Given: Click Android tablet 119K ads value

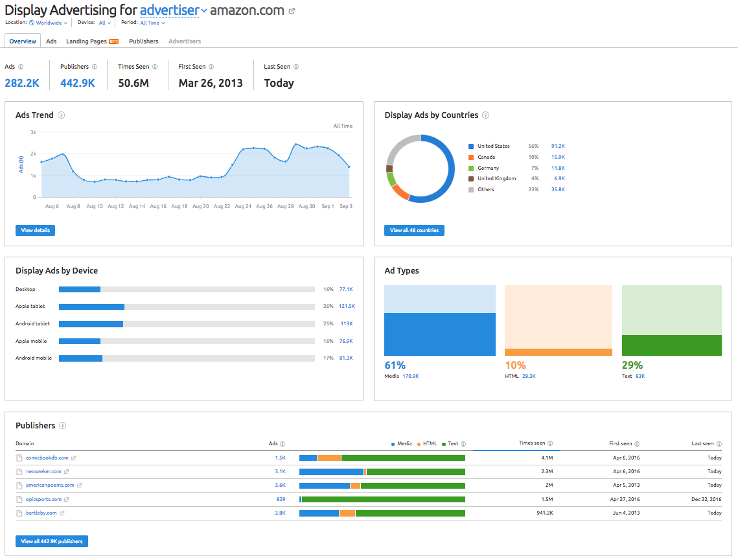Looking at the screenshot, I should pos(347,323).
